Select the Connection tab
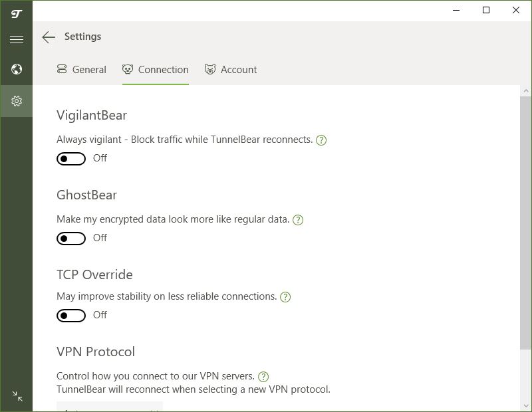The height and width of the screenshot is (412, 532). (x=156, y=70)
